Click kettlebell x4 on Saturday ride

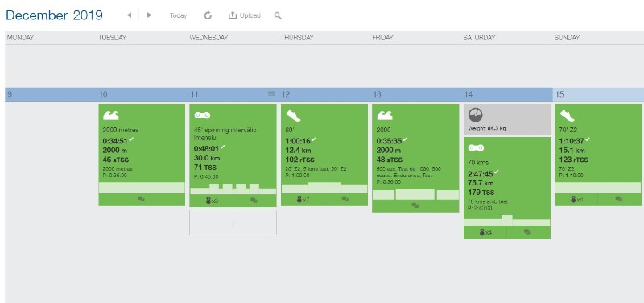pyautogui.click(x=485, y=232)
